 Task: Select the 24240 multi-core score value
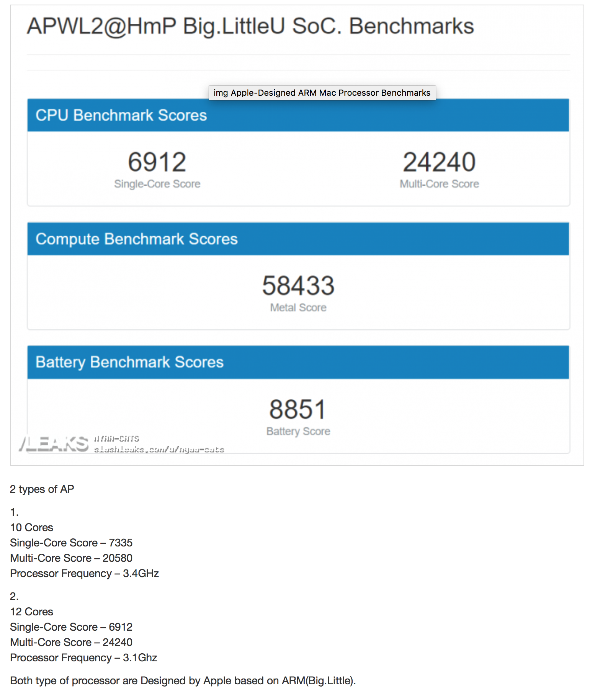[439, 162]
